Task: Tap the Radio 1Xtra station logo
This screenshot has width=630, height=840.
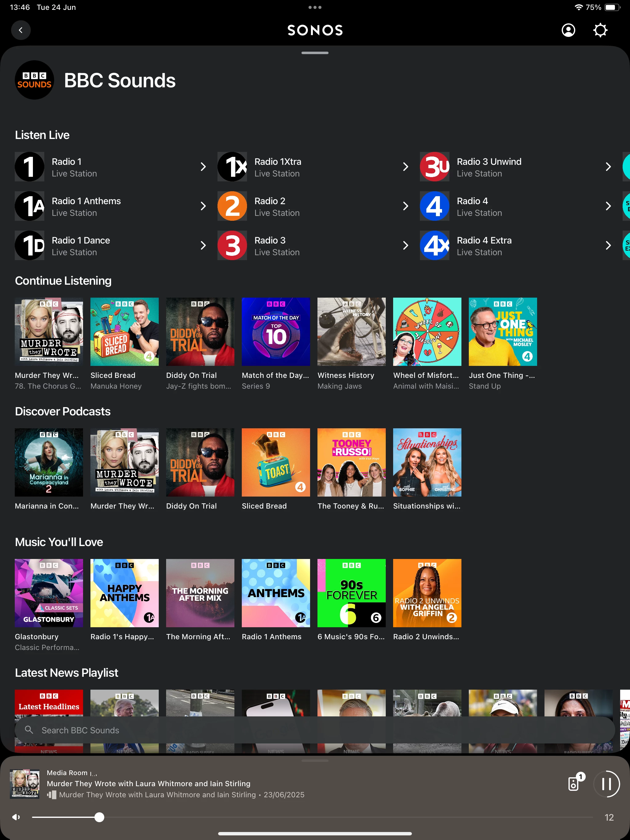Action: tap(232, 167)
